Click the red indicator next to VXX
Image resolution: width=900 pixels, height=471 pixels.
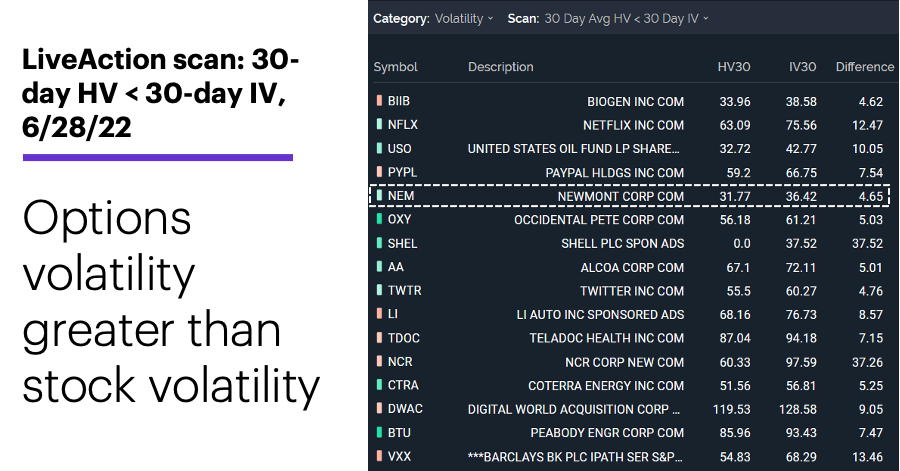pyautogui.click(x=379, y=456)
